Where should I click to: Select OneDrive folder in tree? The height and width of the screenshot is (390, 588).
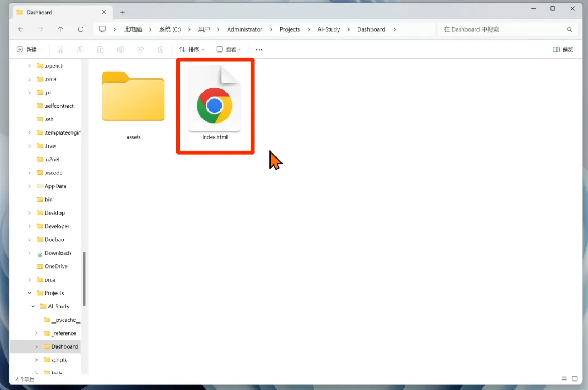point(52,266)
